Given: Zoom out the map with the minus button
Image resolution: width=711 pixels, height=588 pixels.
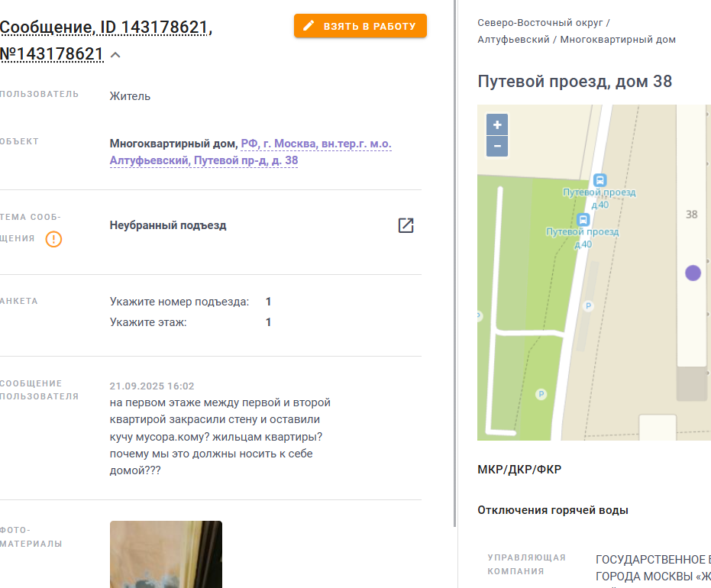Looking at the screenshot, I should 497,146.
